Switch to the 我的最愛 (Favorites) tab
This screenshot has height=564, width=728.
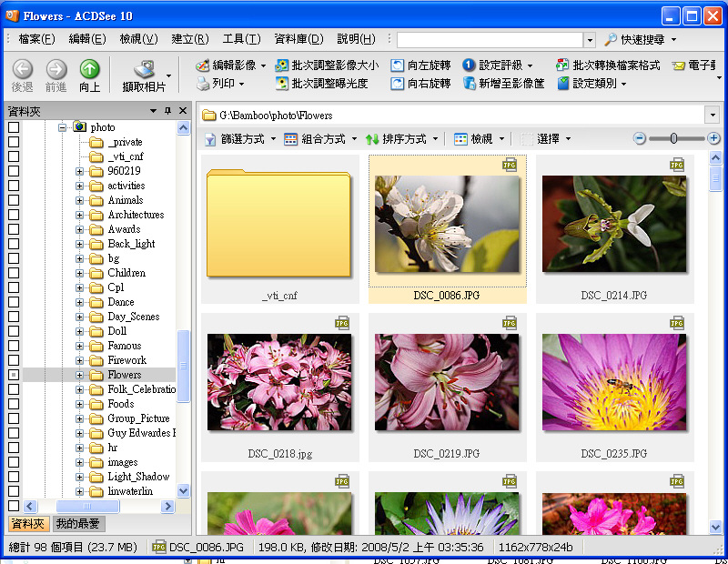pyautogui.click(x=78, y=524)
